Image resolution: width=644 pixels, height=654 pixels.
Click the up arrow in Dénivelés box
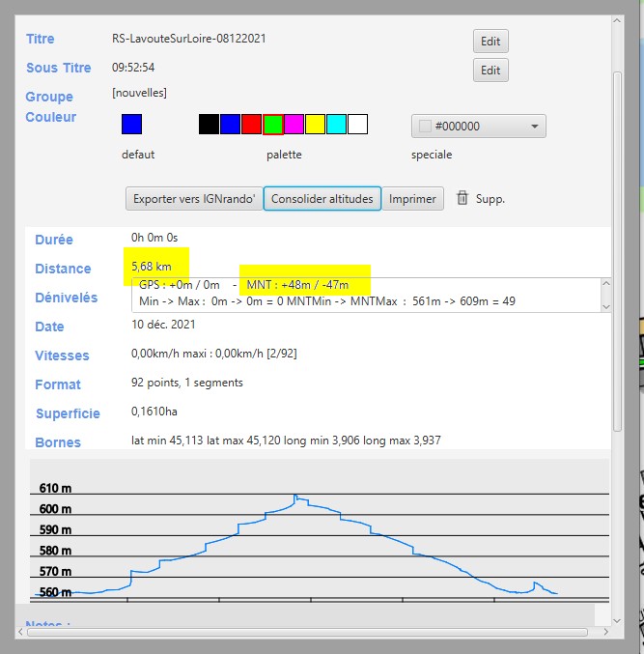[x=604, y=284]
